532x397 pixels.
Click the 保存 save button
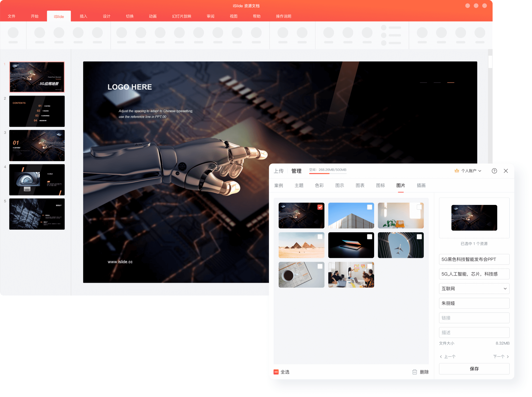click(474, 369)
